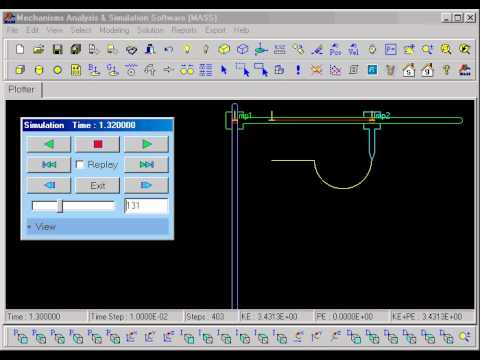The image size is (480, 360).
Task: Click the yellow zoom icon in bottom toolbar
Action: [464, 337]
